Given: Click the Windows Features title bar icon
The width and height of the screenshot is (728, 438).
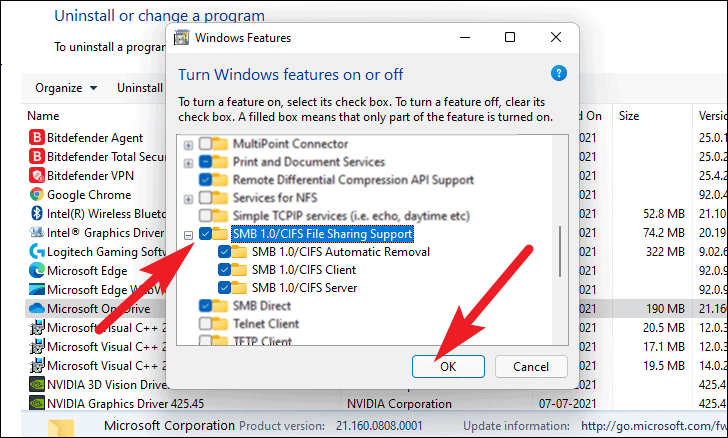Looking at the screenshot, I should 182,38.
